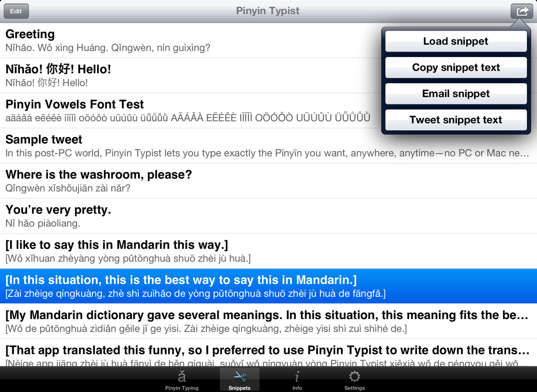Tap the You're very pretty snippet

(x=139, y=216)
